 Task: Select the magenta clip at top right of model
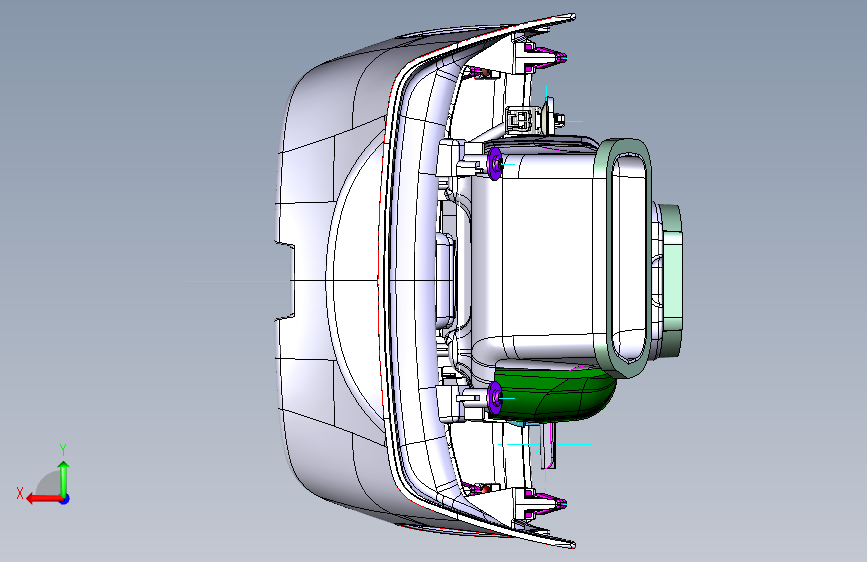[547, 57]
